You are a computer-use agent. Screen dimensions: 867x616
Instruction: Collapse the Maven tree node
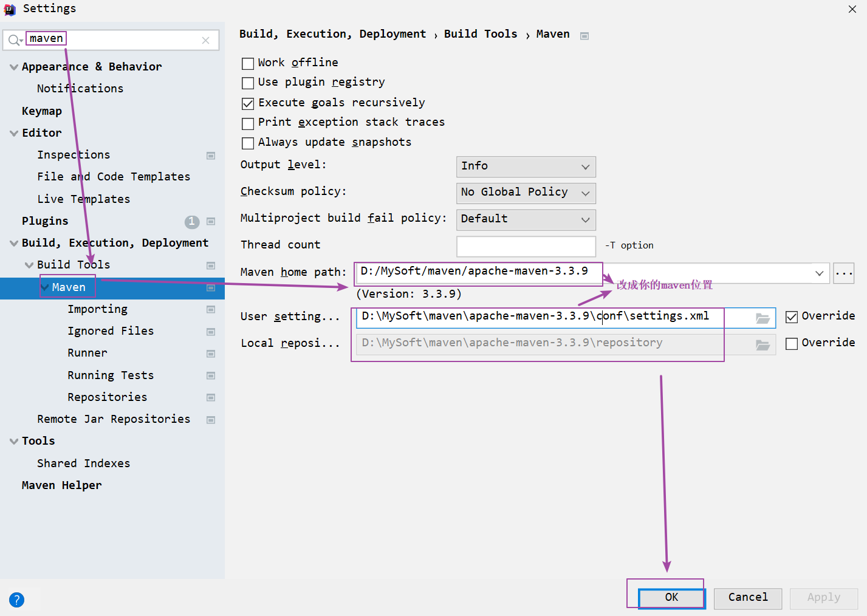coord(44,287)
